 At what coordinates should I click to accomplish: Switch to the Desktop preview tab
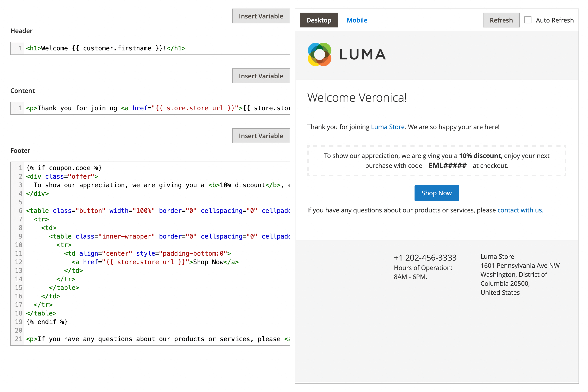point(319,20)
